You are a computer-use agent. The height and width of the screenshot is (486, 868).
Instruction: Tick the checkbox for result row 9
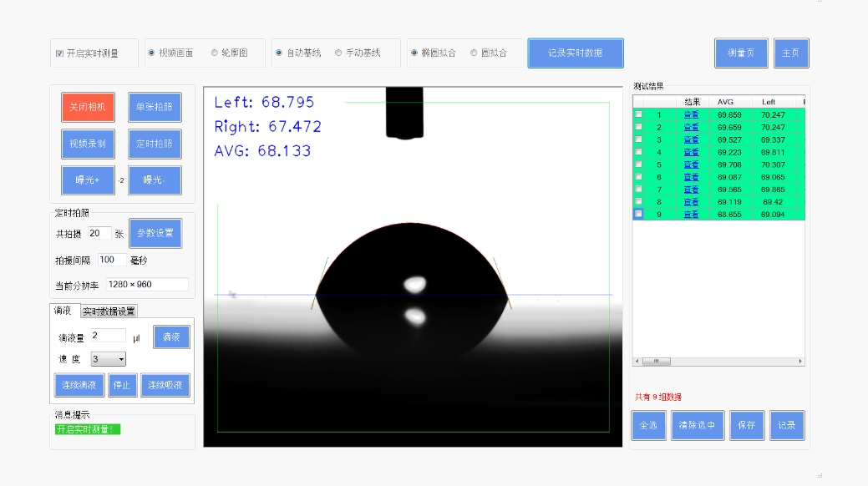pos(639,215)
